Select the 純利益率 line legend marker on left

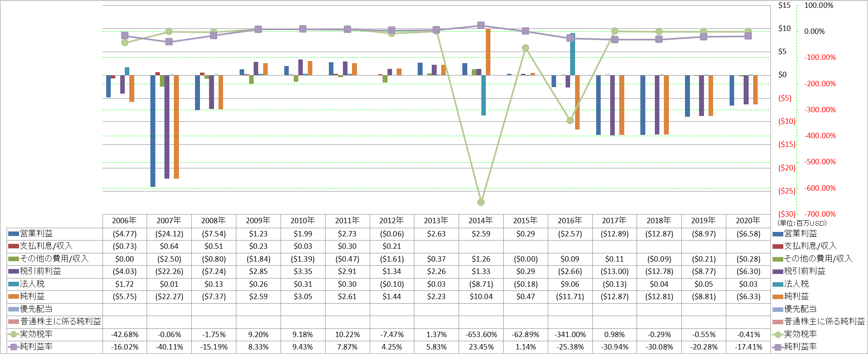pyautogui.click(x=14, y=347)
